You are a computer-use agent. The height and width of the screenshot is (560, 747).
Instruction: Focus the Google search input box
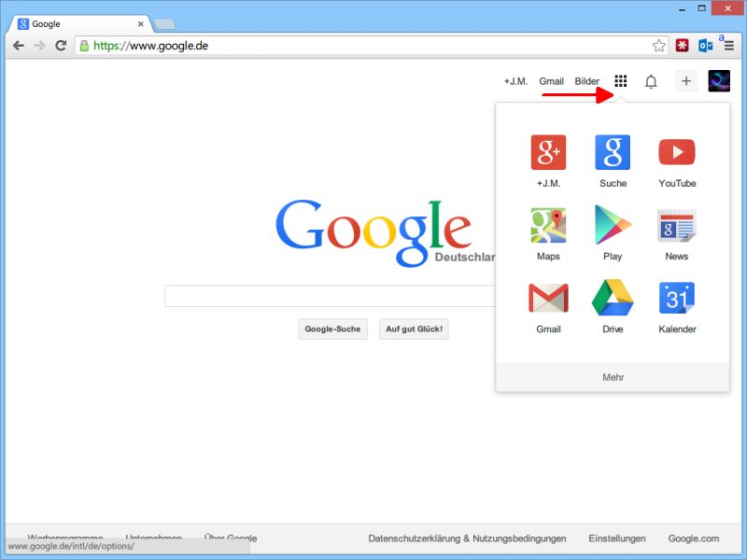331,296
